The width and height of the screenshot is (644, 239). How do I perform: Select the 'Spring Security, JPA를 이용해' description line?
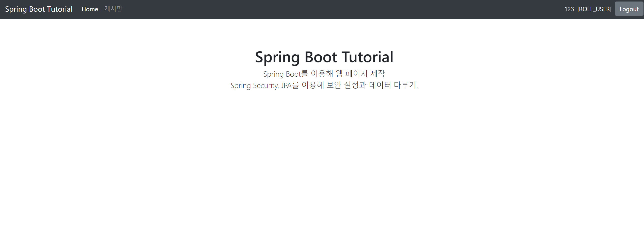[x=324, y=85]
